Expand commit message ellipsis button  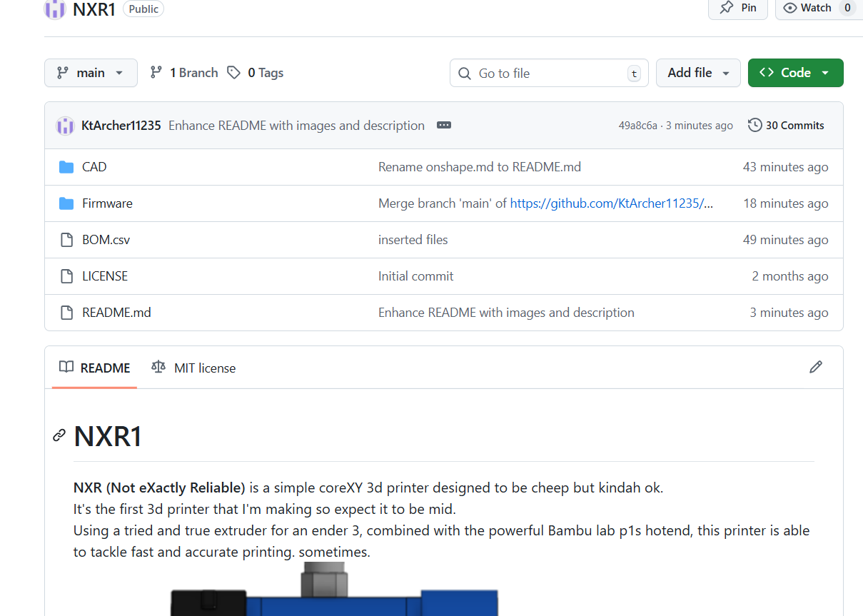pos(443,125)
